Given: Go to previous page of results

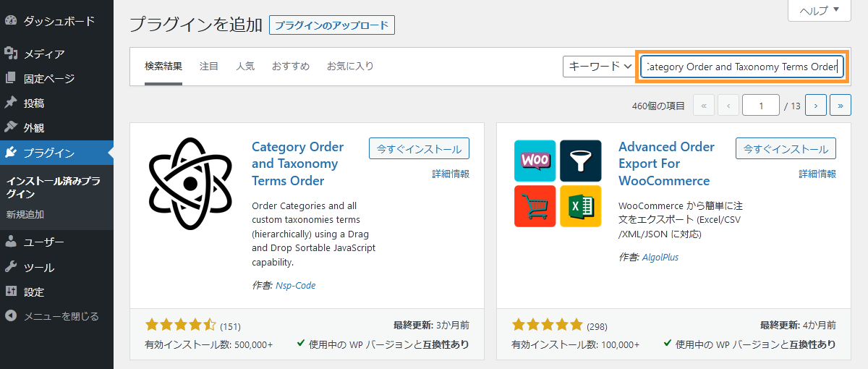Looking at the screenshot, I should pos(728,106).
